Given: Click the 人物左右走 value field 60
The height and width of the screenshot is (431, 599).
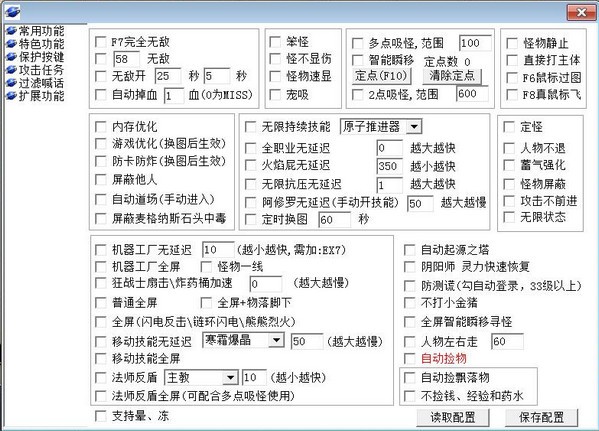Looking at the screenshot, I should click(x=507, y=341).
